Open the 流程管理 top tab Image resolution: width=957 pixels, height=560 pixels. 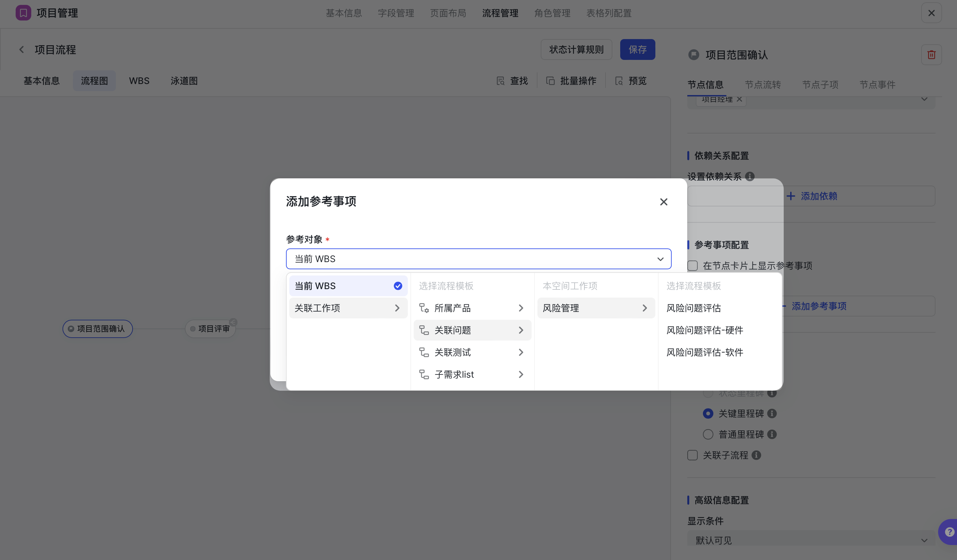[500, 13]
